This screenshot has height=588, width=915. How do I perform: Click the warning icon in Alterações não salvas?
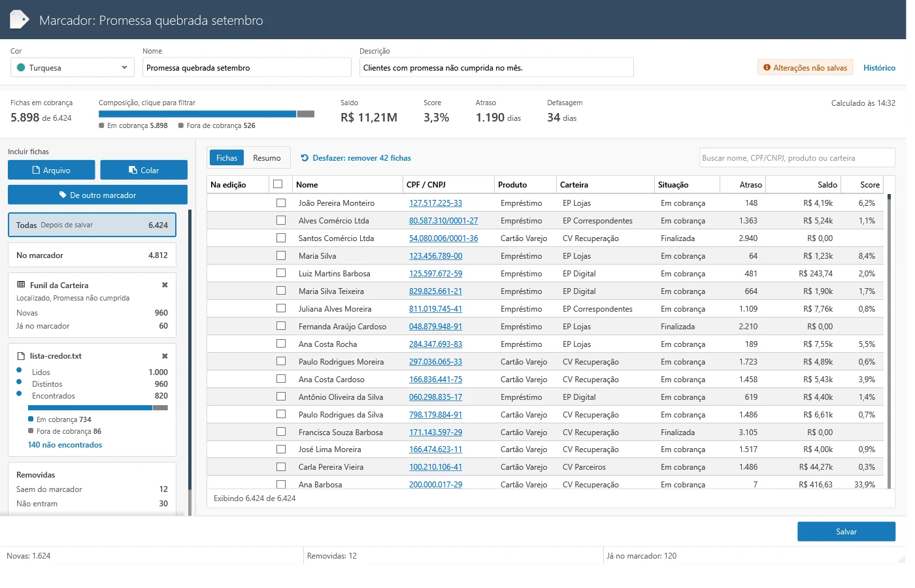point(767,67)
